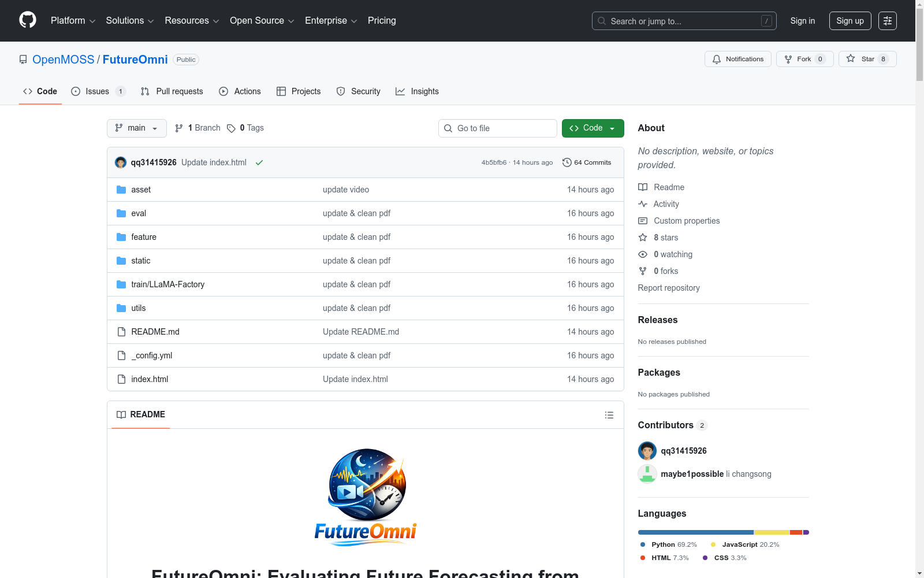Select the README tab heading
The width and height of the screenshot is (924, 578).
point(141,414)
